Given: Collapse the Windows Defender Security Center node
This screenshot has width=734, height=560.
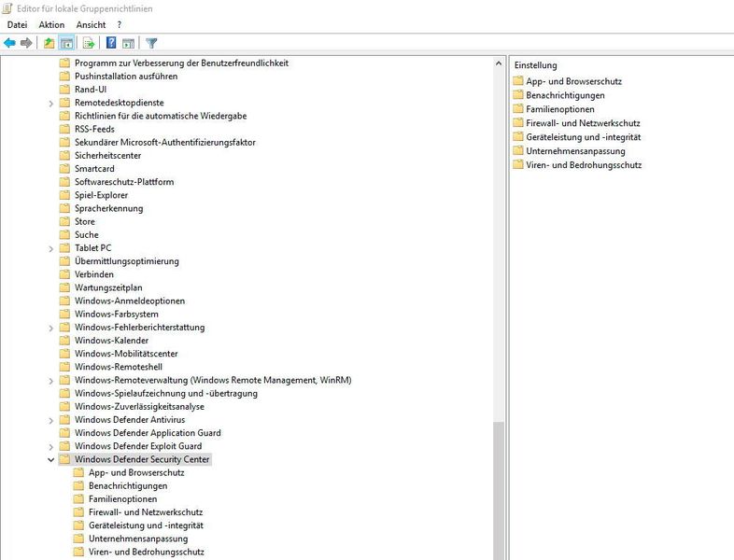Looking at the screenshot, I should pos(51,460).
